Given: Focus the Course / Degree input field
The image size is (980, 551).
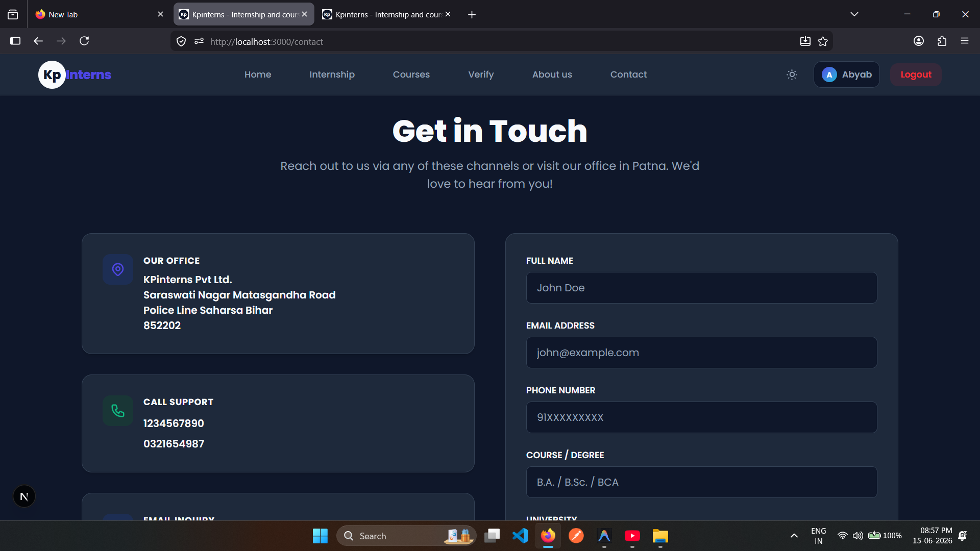Looking at the screenshot, I should [701, 482].
